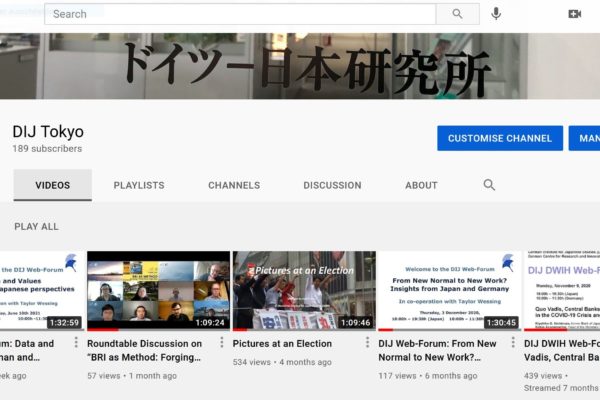Activate voice search microphone icon
This screenshot has width=600, height=400.
[x=496, y=14]
